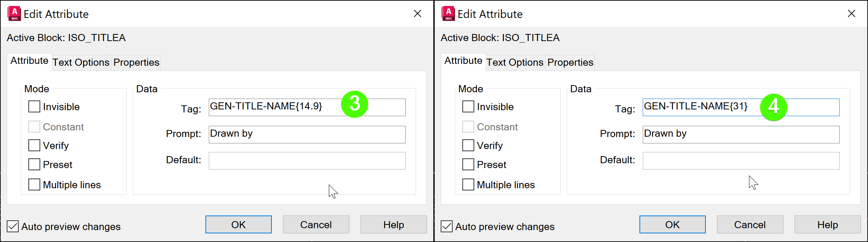The width and height of the screenshot is (868, 242).
Task: Click the AutoCAD MEC icon in left dialog
Action: [x=14, y=14]
